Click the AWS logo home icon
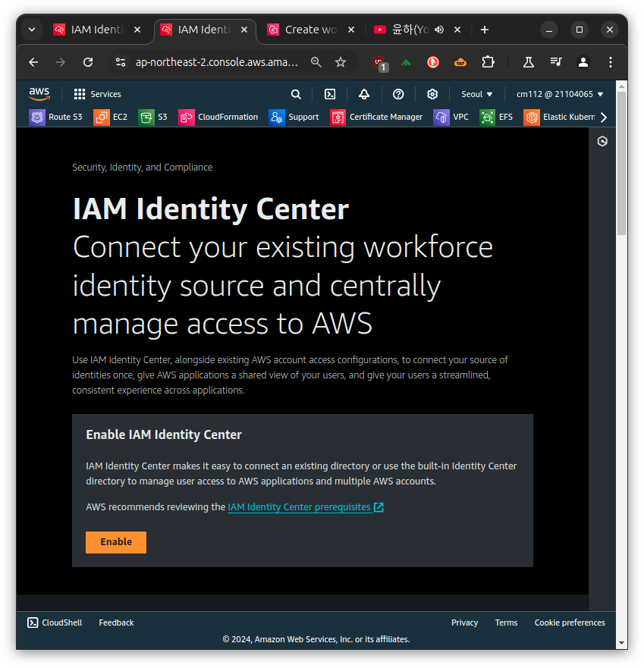644x668 pixels. (39, 94)
